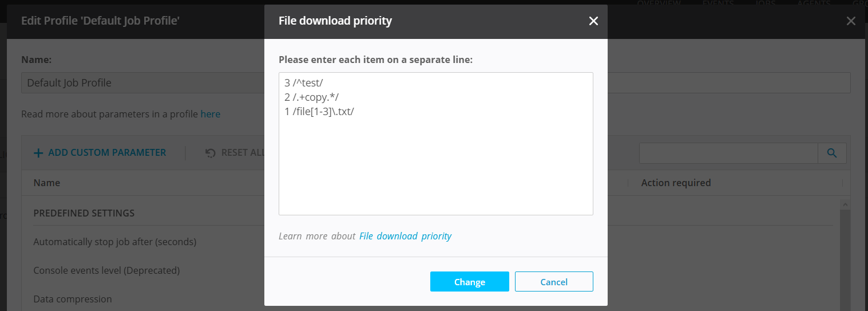This screenshot has width=868, height=311.
Task: Open the File download priority help link
Action: 405,236
